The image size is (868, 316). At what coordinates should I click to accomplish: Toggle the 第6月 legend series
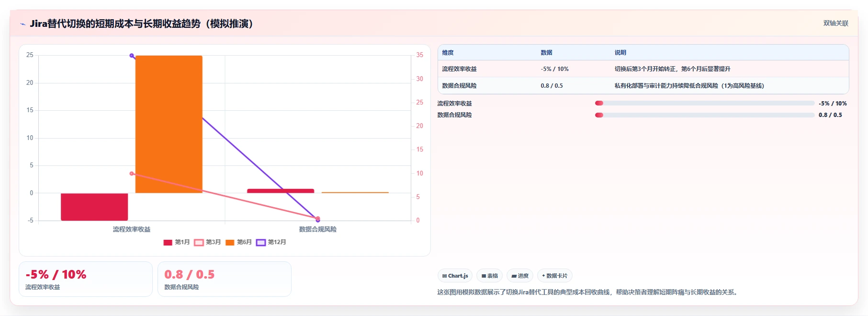point(238,242)
